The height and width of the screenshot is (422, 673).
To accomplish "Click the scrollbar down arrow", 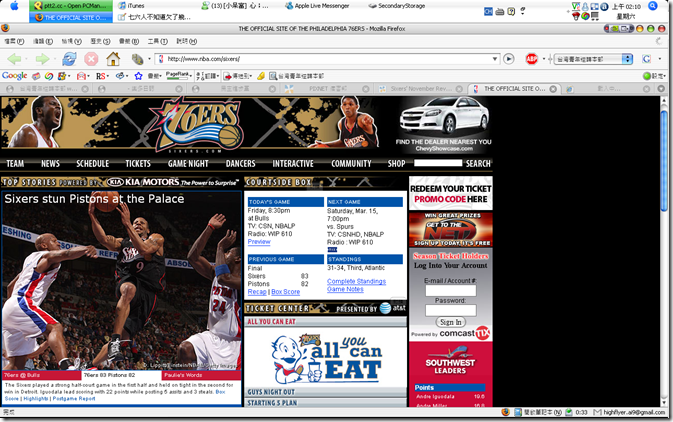I will (664, 401).
